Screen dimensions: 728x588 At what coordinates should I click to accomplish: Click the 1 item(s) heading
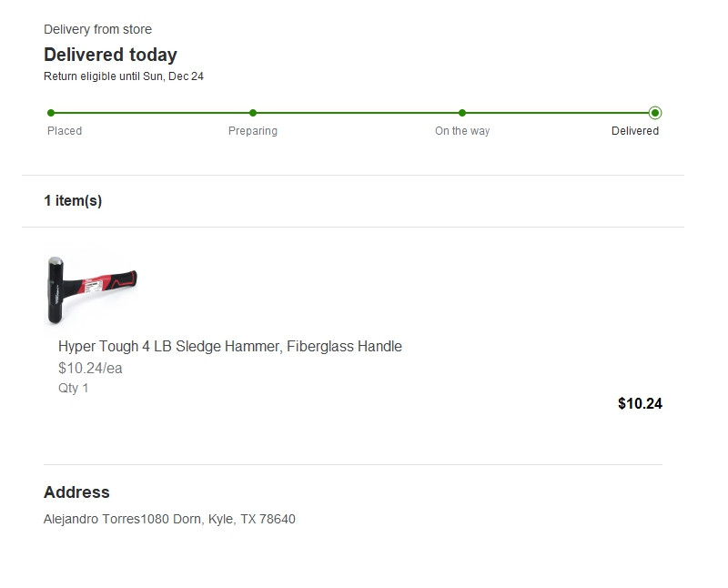pos(73,200)
